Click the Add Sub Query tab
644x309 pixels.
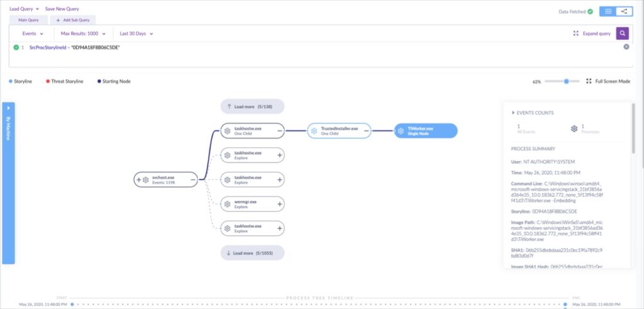(x=73, y=20)
